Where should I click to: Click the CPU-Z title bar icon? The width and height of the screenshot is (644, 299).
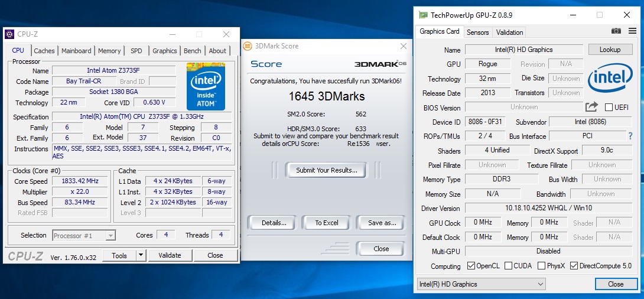[x=10, y=34]
